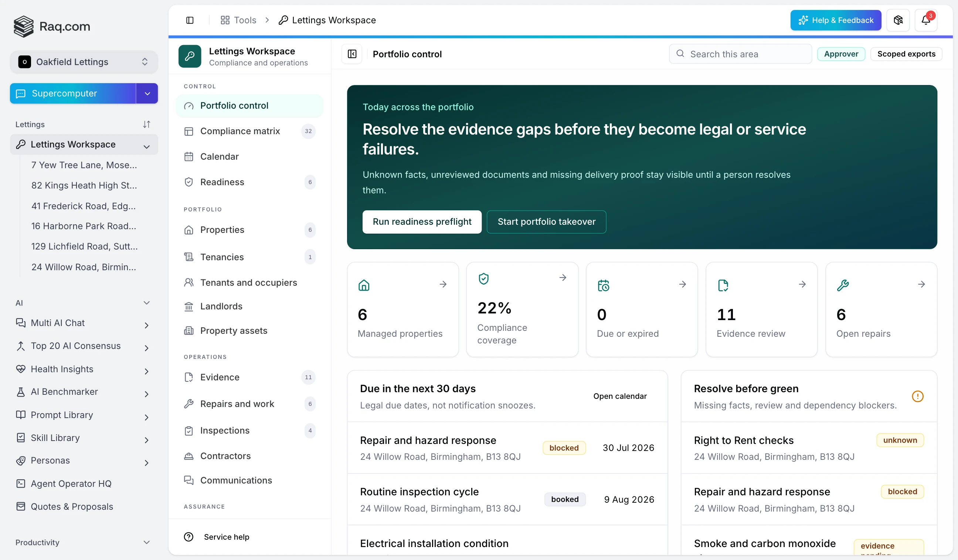
Task: Toggle the Productivity section chevron
Action: click(x=146, y=542)
